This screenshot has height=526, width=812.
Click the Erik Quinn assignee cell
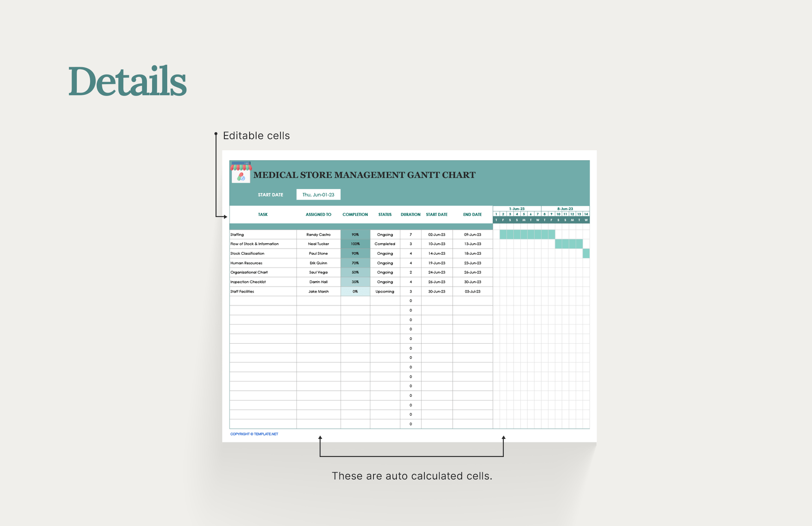pos(318,263)
